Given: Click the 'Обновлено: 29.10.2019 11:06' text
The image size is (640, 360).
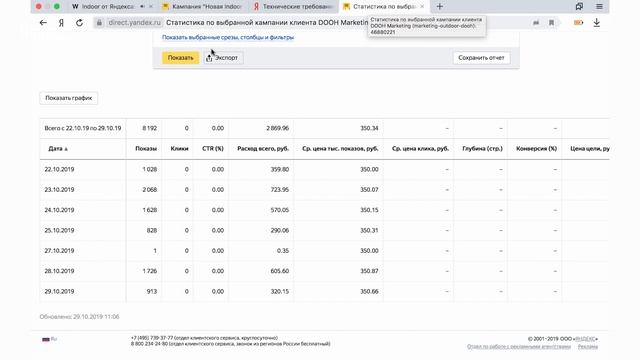Looking at the screenshot, I should pos(79,317).
